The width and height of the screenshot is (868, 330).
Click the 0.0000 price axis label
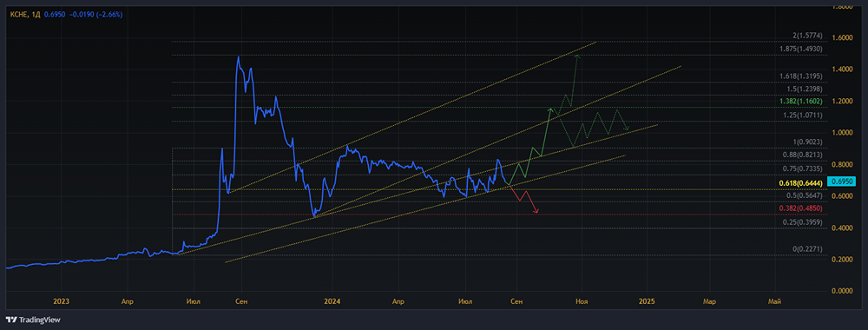coord(842,291)
